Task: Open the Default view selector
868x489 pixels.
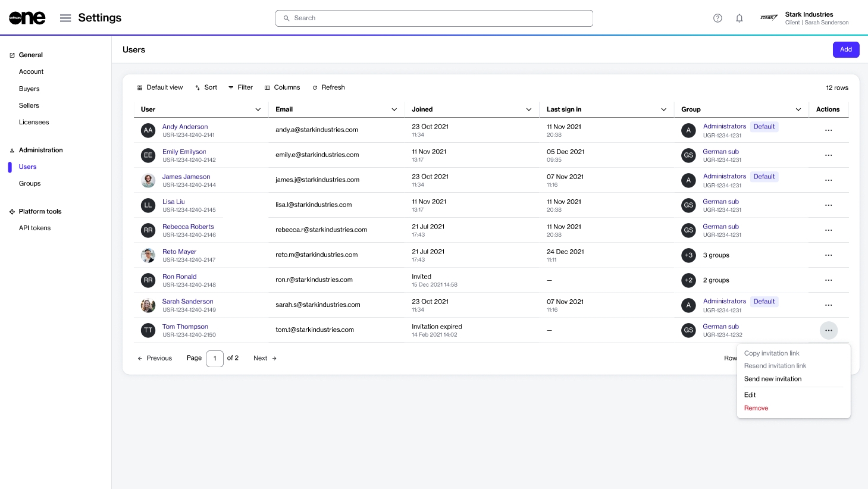Action: pos(160,87)
